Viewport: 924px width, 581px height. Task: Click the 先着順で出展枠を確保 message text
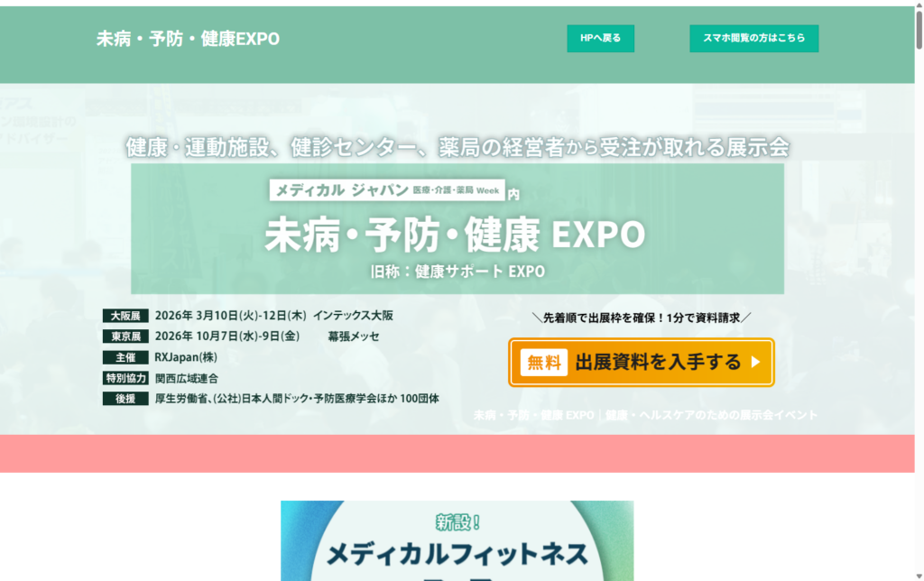pos(641,316)
